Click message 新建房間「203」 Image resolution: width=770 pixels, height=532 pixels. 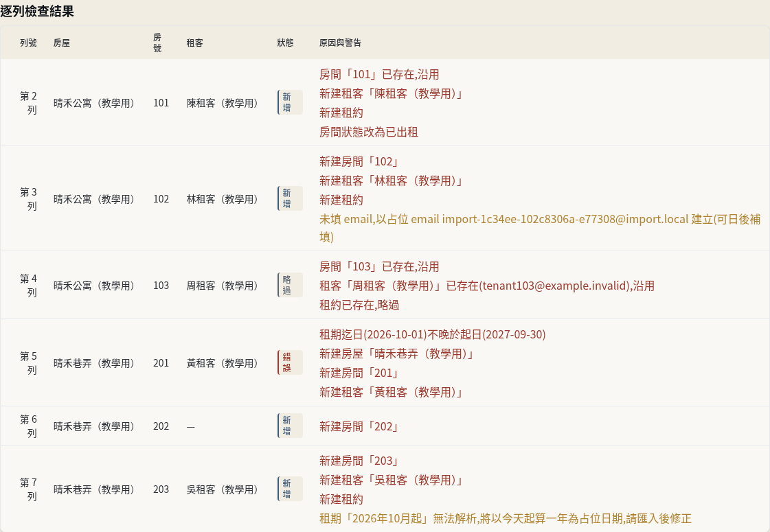pos(359,461)
